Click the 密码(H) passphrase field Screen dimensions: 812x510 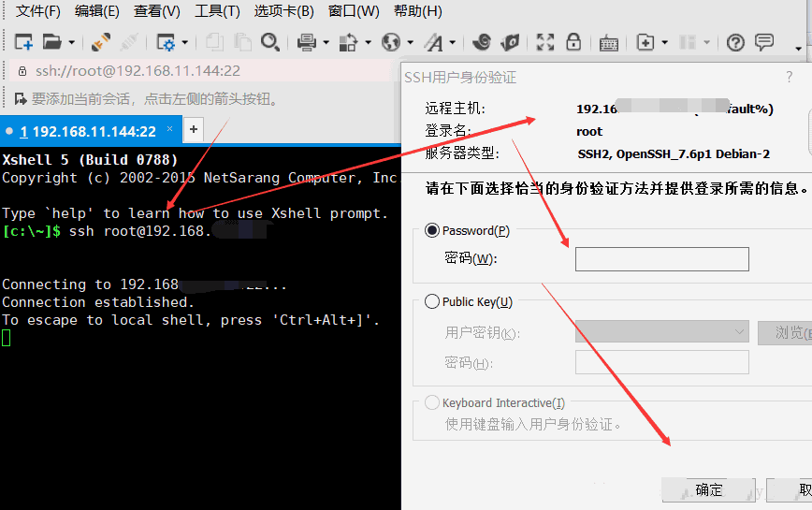(x=661, y=362)
